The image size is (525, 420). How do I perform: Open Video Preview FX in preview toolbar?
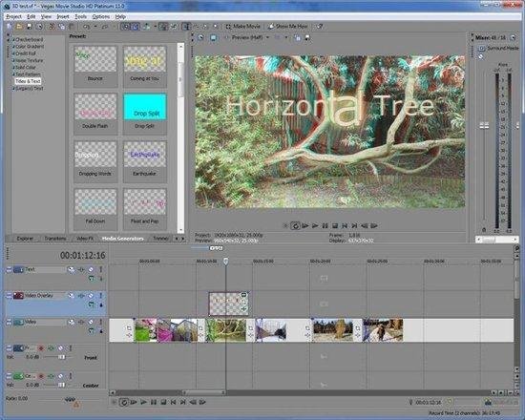[x=200, y=37]
